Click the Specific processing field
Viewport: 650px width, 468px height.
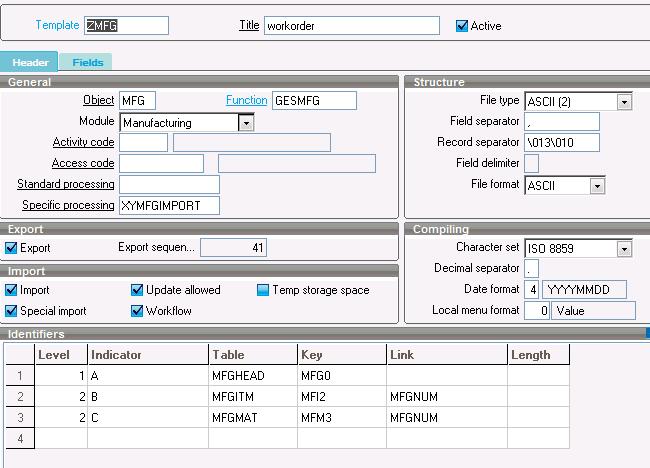pos(168,206)
